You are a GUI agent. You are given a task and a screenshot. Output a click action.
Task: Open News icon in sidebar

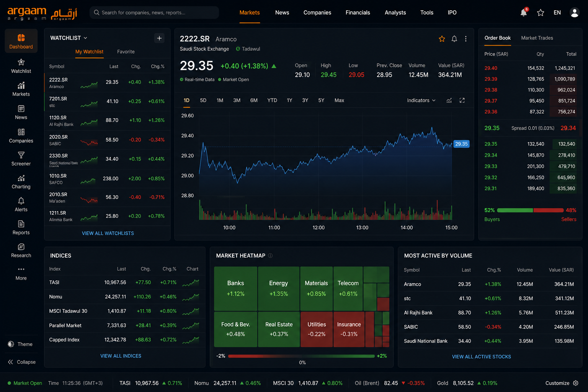point(21,109)
